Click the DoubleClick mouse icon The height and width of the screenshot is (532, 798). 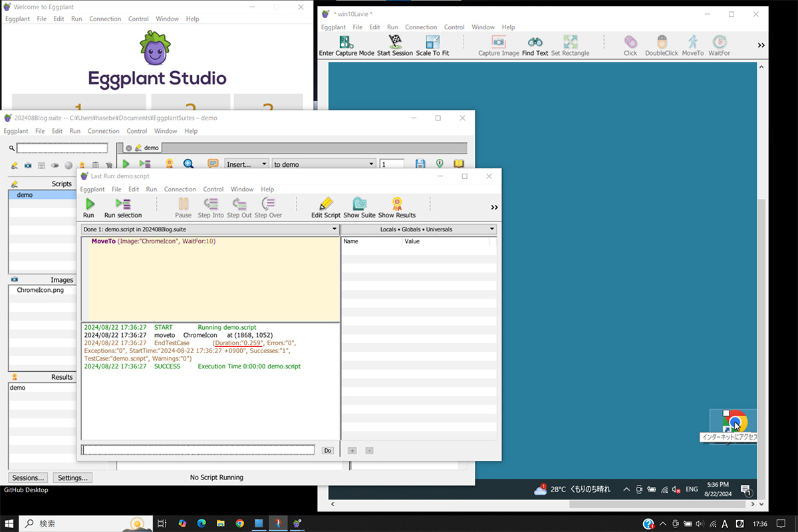[x=662, y=42]
